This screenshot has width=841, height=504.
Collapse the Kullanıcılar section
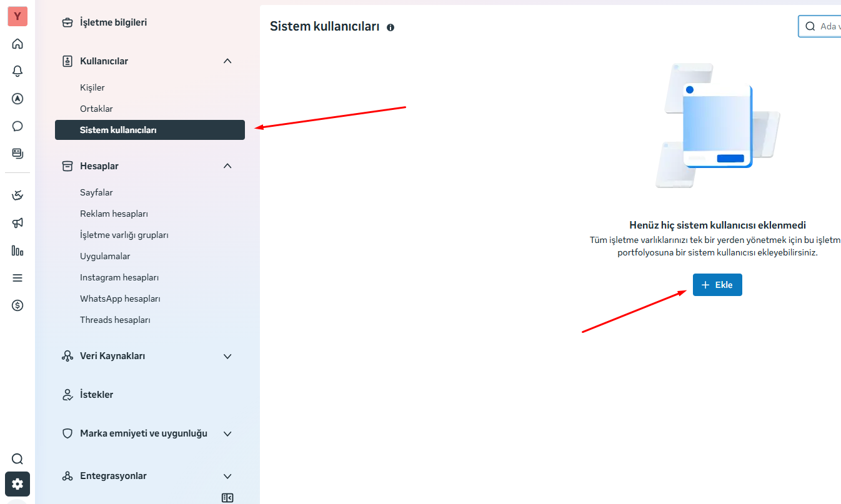point(227,61)
